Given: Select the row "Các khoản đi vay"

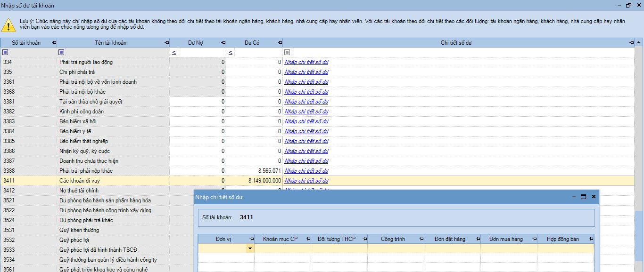Looking at the screenshot, I should [317, 181].
